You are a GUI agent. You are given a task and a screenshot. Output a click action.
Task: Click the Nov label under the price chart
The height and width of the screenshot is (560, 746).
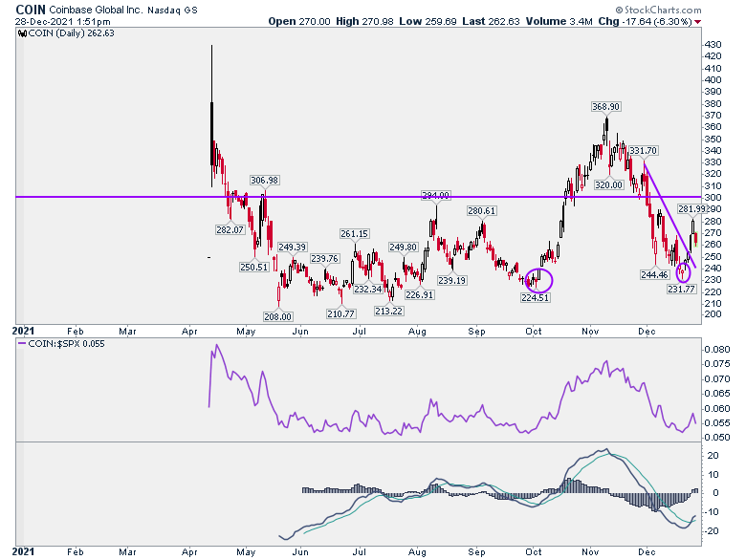pyautogui.click(x=590, y=331)
